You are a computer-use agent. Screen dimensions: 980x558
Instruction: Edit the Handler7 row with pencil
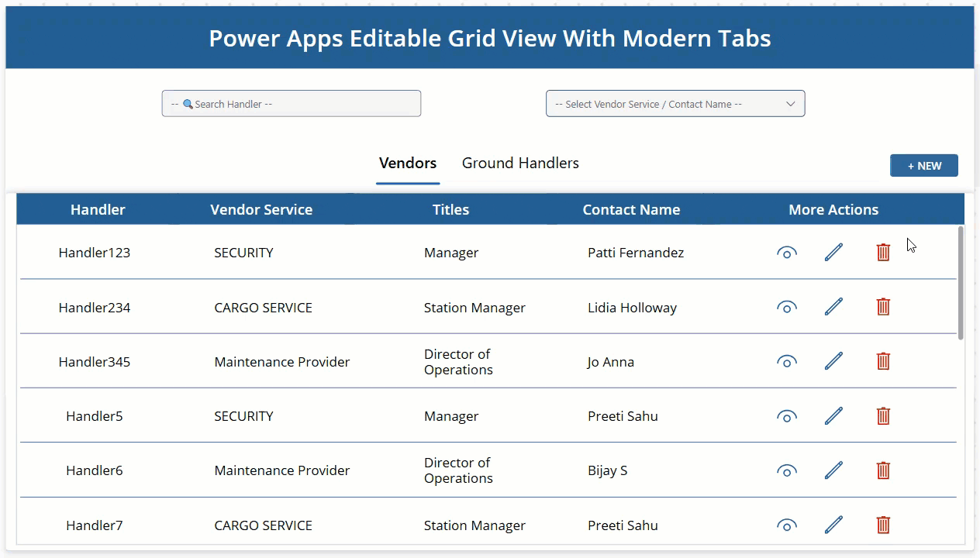tap(833, 525)
